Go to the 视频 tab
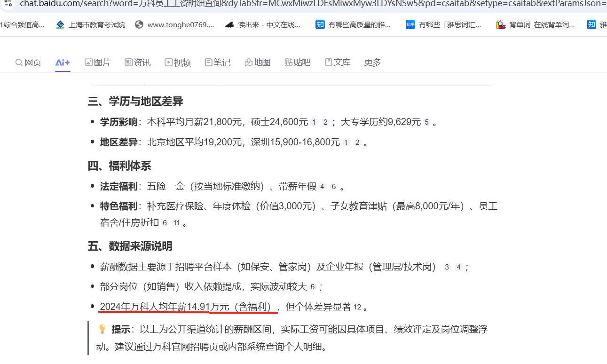Image resolution: width=607 pixels, height=364 pixels. click(x=177, y=63)
